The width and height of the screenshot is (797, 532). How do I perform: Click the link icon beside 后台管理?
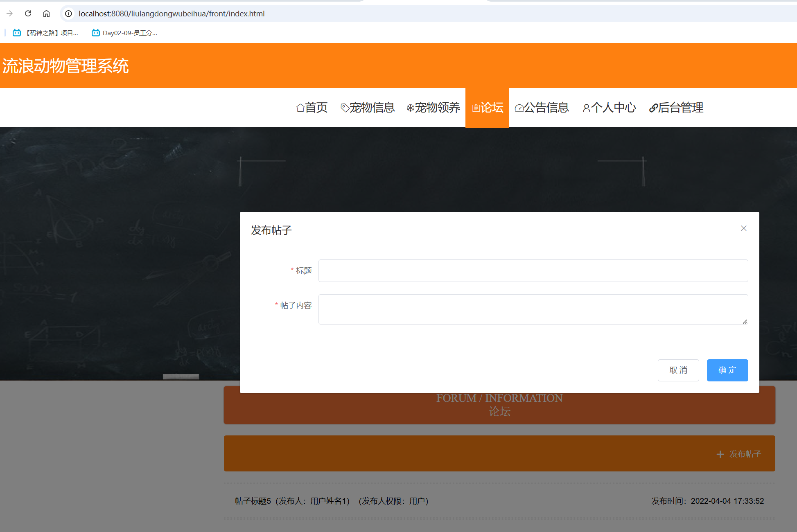654,107
